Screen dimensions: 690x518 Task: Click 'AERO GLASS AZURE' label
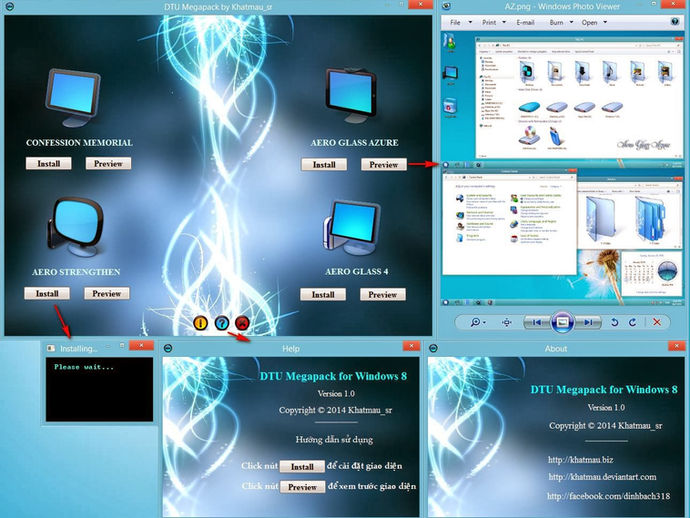tap(354, 143)
